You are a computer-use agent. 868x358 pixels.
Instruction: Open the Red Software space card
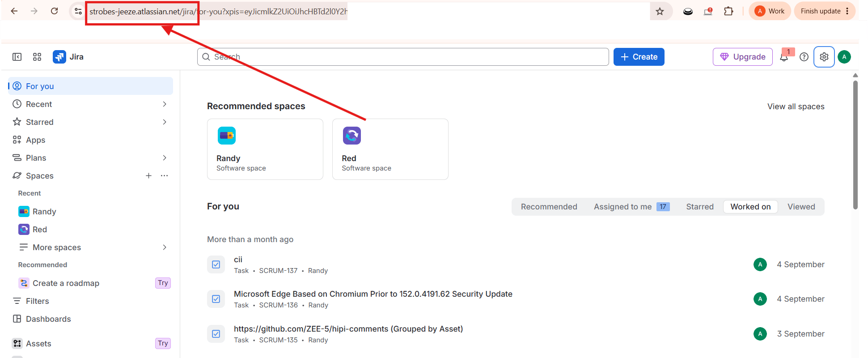point(390,149)
